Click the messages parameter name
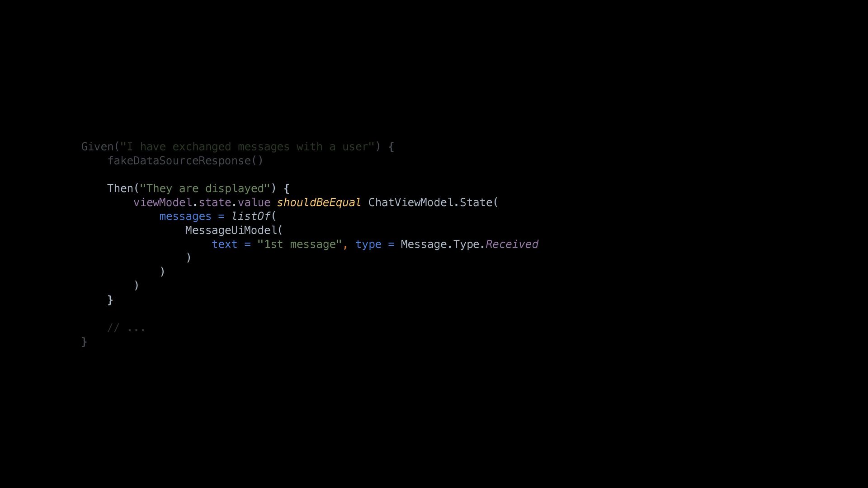 pyautogui.click(x=185, y=216)
